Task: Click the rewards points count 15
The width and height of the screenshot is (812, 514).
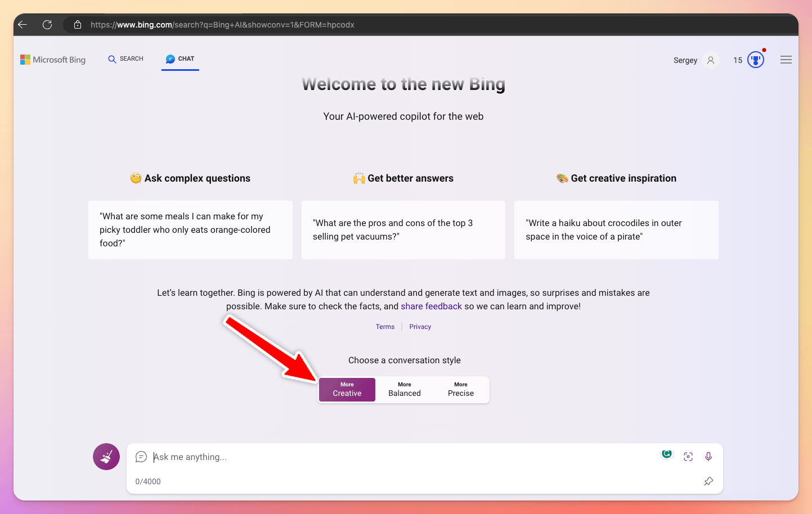Action: tap(738, 60)
